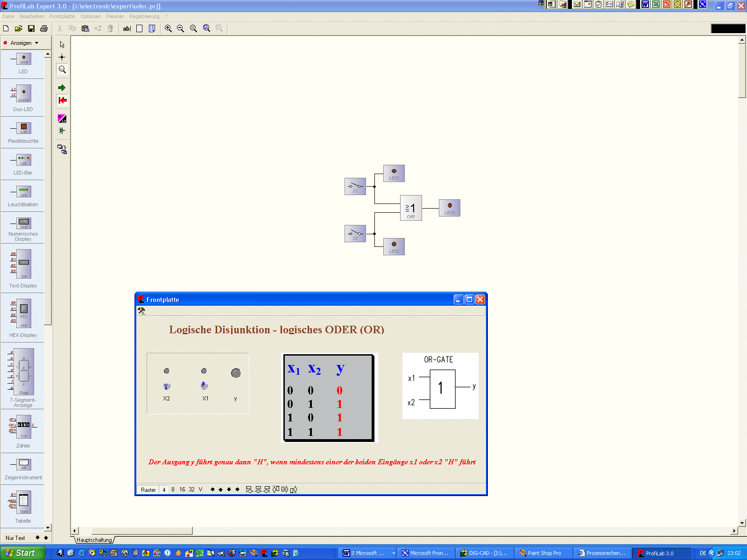Pick the LED component from library

coord(23,63)
